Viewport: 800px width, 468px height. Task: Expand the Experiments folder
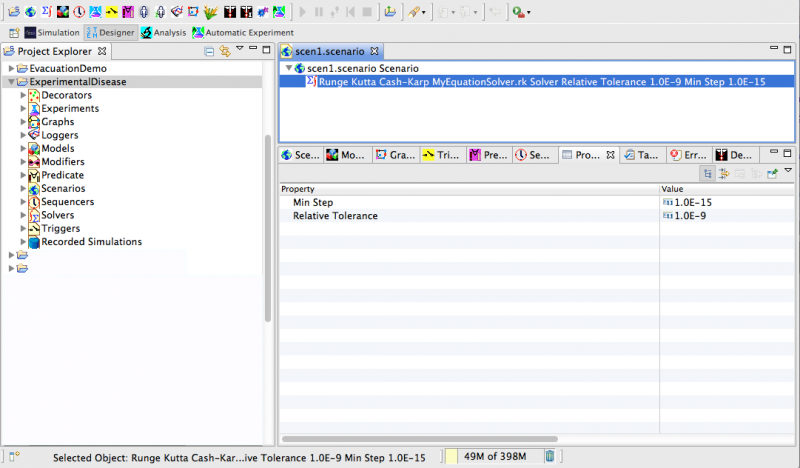pyautogui.click(x=23, y=108)
